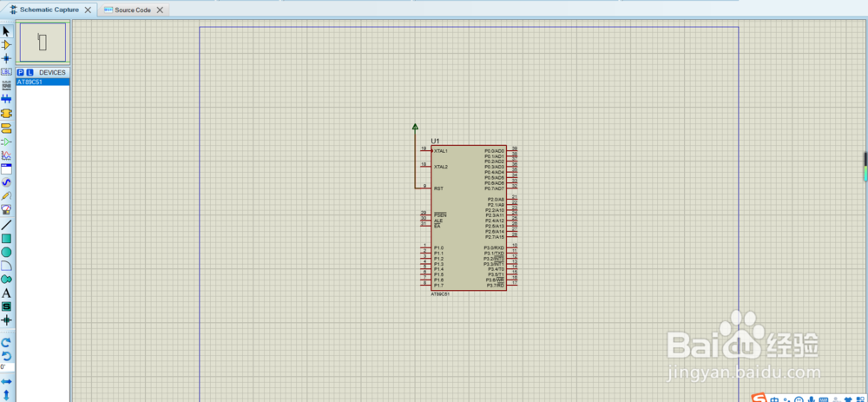Click the power terminal arrow symbol
Image resolution: width=868 pixels, height=402 pixels.
(x=415, y=127)
